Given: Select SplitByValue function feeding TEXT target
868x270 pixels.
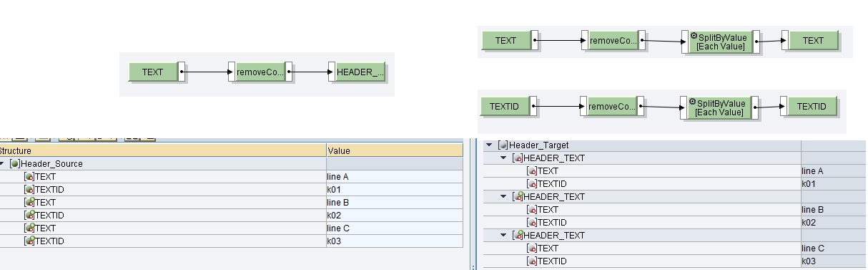Looking at the screenshot, I should (x=720, y=42).
